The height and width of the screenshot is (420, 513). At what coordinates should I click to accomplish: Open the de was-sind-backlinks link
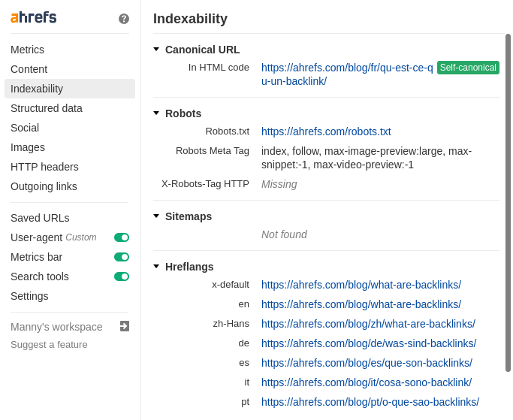click(x=369, y=343)
